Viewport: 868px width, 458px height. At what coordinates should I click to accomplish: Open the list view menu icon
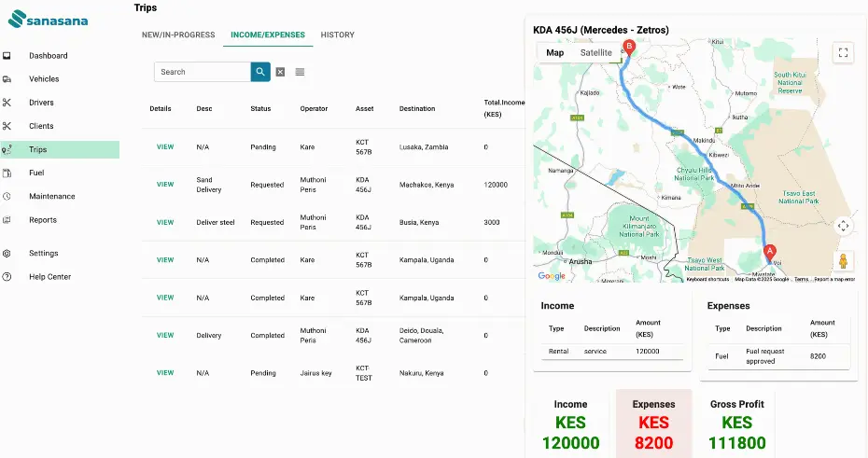[300, 72]
